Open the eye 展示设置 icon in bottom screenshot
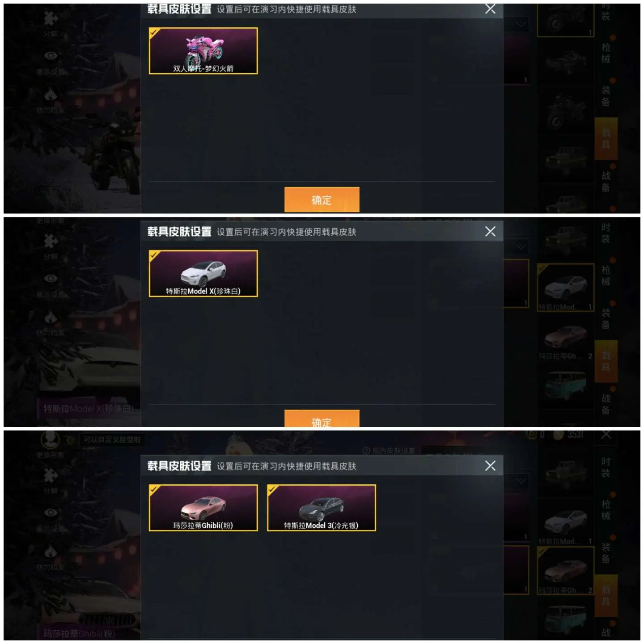The width and height of the screenshot is (644, 644). tap(51, 513)
